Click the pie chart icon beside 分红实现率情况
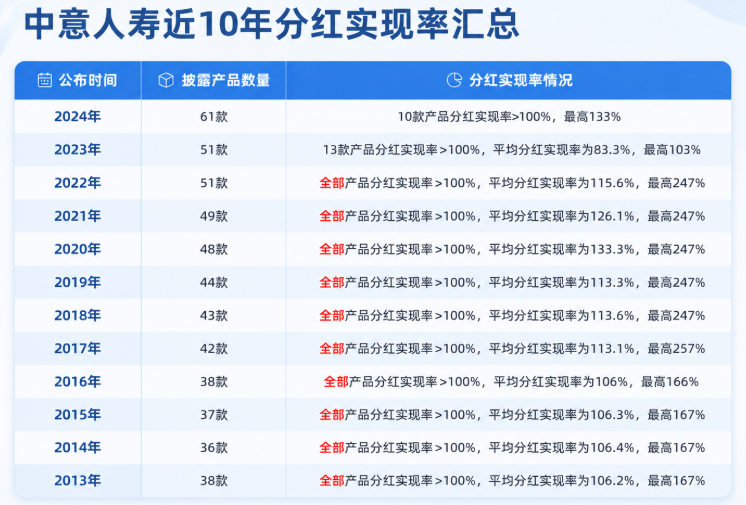Screen dimensions: 746x505 454,80
